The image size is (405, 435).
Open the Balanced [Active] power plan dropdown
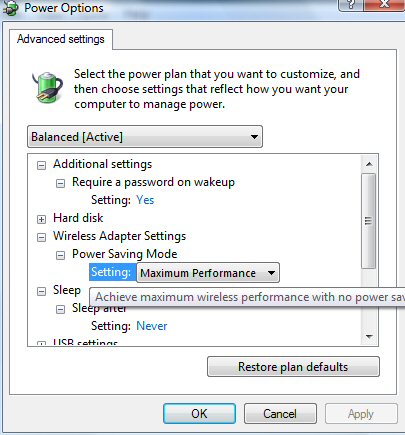[x=145, y=137]
